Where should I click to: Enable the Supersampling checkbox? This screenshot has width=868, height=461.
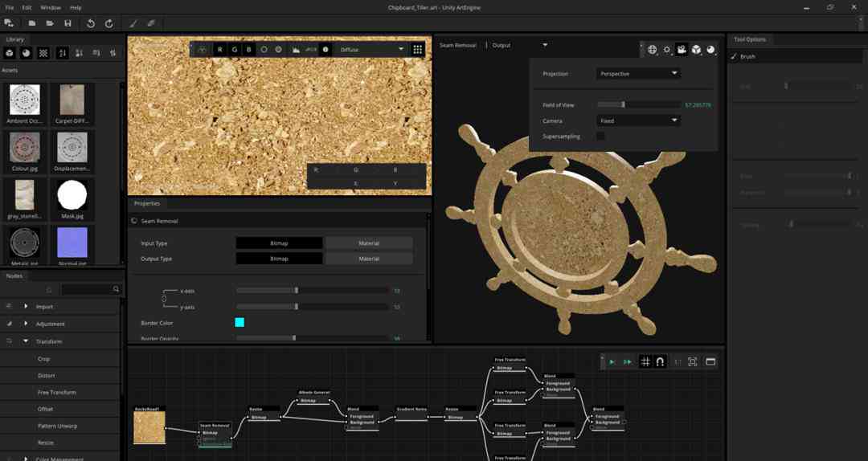point(600,137)
